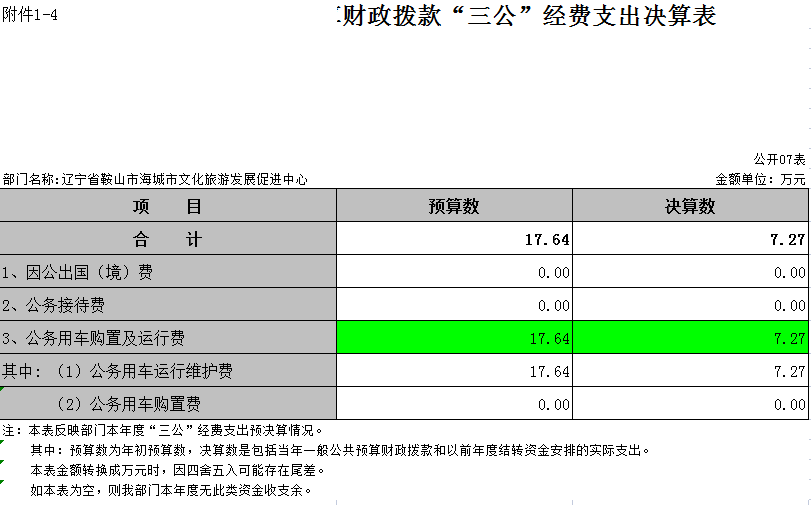Image resolution: width=811 pixels, height=505 pixels.
Task: Select 预算数 0.00 in 因公出国(境)费 row
Action: pos(454,272)
